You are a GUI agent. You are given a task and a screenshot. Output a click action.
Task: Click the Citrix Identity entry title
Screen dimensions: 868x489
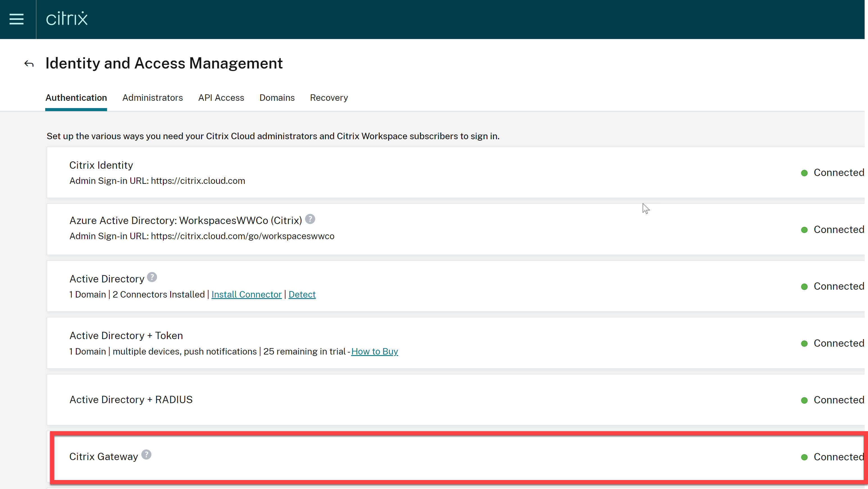pos(101,165)
